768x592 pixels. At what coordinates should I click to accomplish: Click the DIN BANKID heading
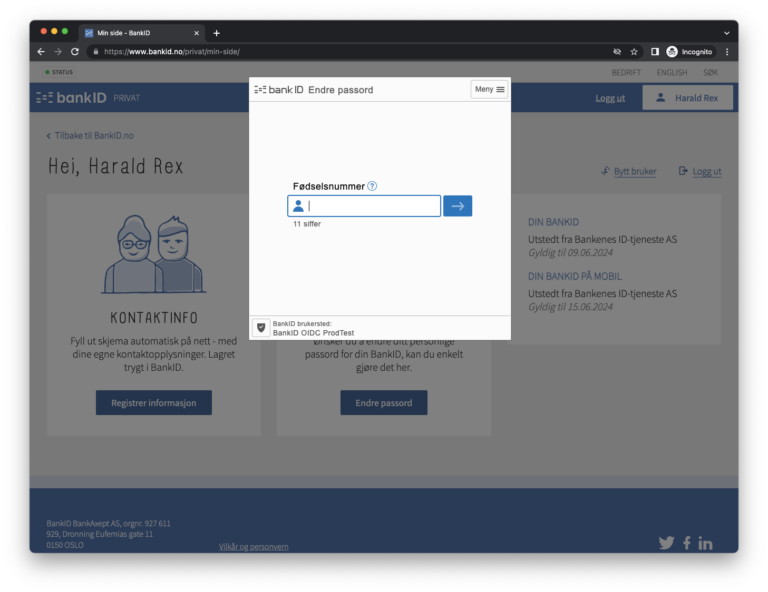553,222
